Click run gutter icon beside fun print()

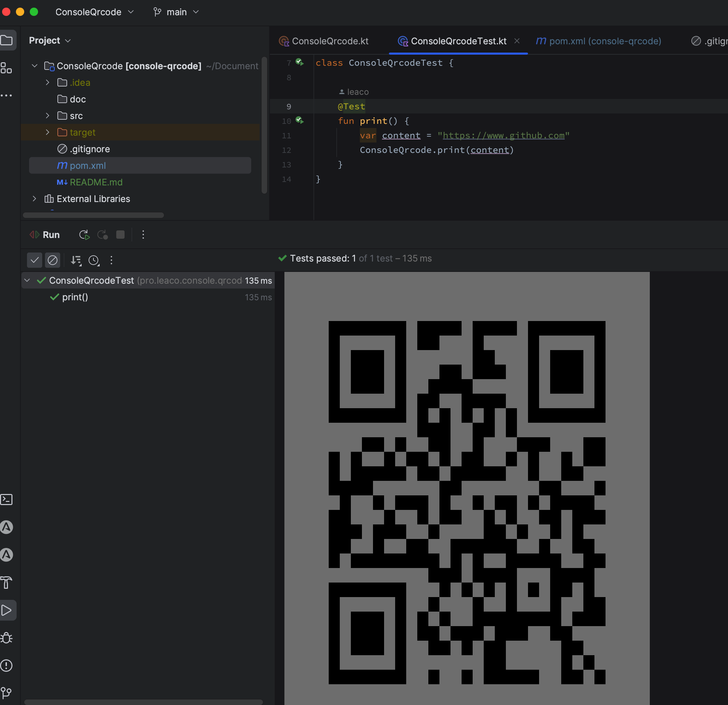pyautogui.click(x=299, y=120)
